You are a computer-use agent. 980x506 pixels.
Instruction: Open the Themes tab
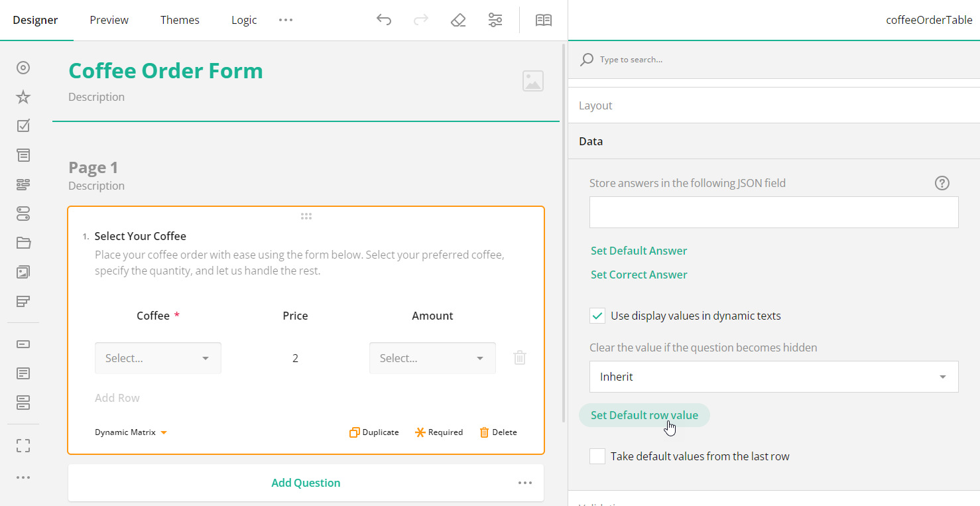tap(180, 20)
